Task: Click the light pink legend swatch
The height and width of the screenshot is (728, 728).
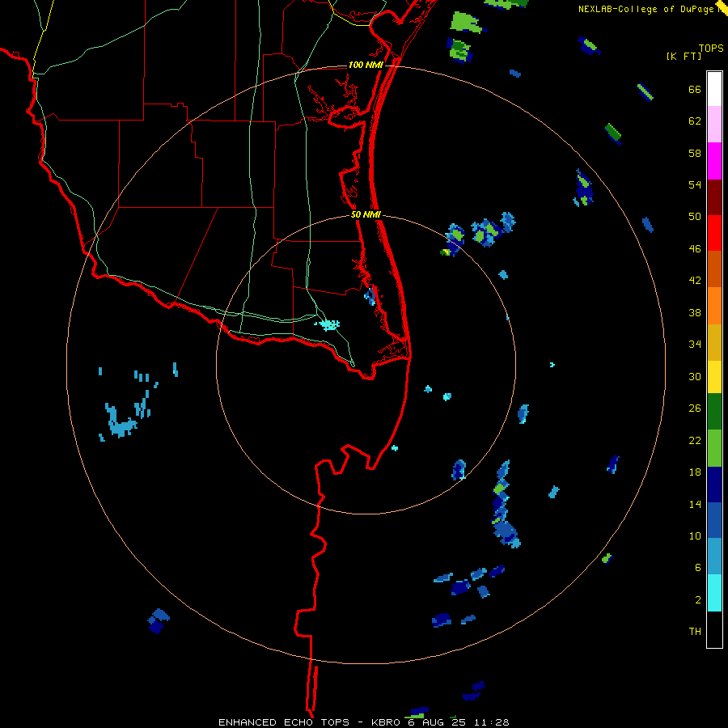Action: 714,124
